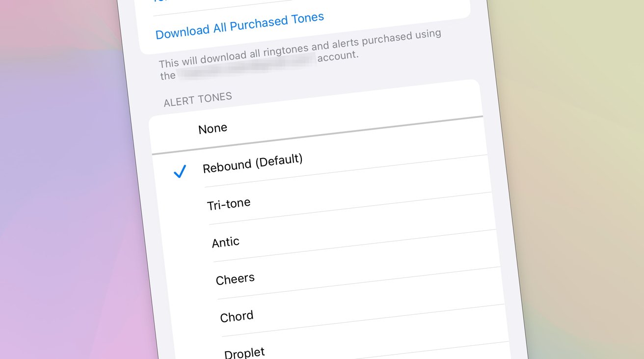This screenshot has height=359, width=644.
Task: Click the ALERT TONES section header
Action: tap(197, 99)
